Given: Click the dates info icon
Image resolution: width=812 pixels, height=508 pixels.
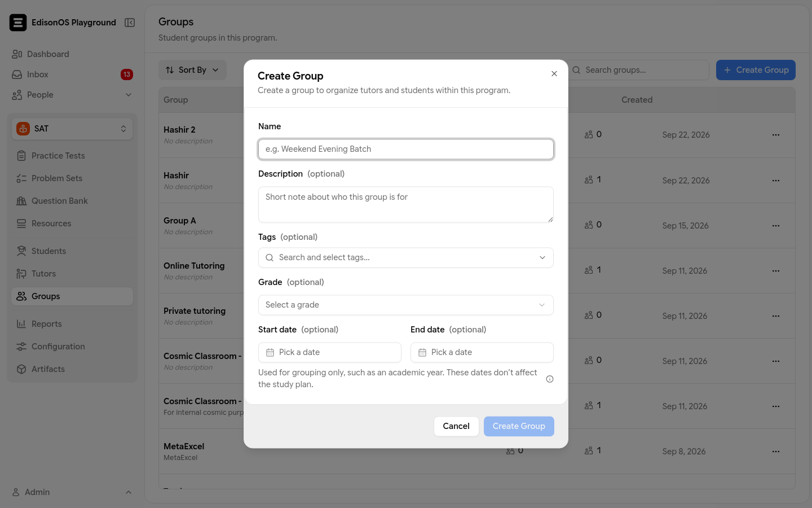Looking at the screenshot, I should tap(550, 379).
